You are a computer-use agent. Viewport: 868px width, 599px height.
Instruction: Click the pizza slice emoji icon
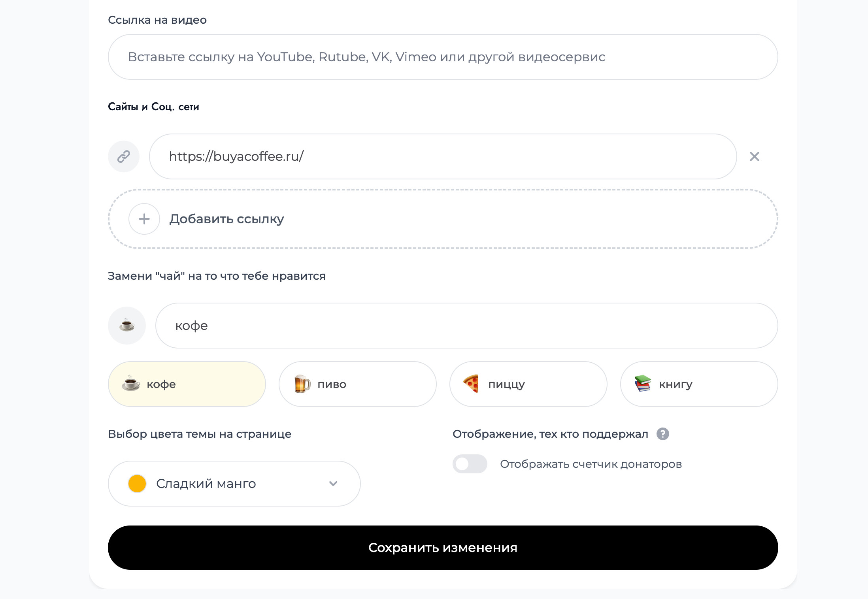[471, 384]
